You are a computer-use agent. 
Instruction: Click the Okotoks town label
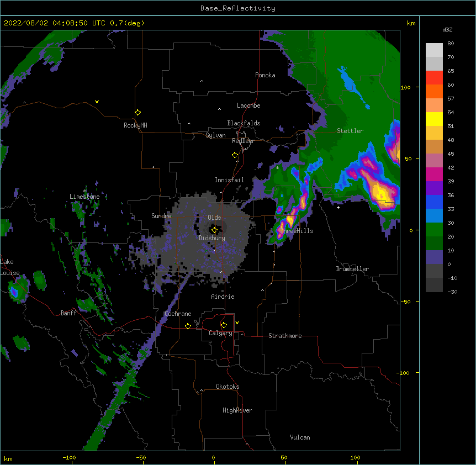228,387
